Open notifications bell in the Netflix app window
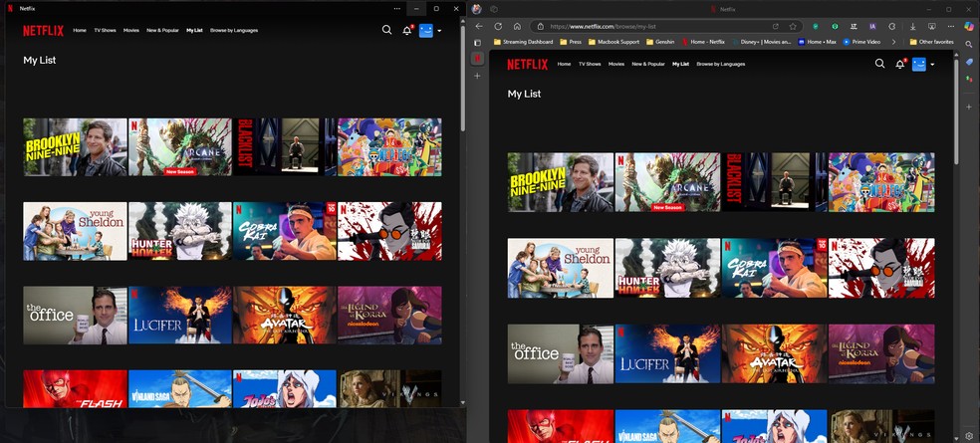Screen dimensions: 980x443 tap(407, 30)
